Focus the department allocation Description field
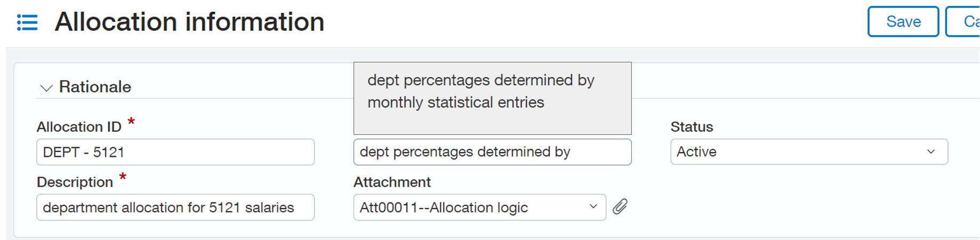 coord(175,207)
